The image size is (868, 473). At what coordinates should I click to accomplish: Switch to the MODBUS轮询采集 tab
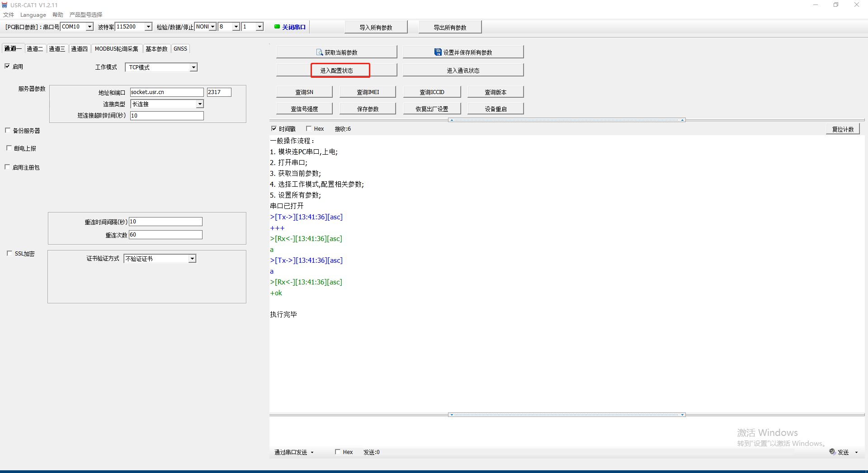tap(116, 49)
